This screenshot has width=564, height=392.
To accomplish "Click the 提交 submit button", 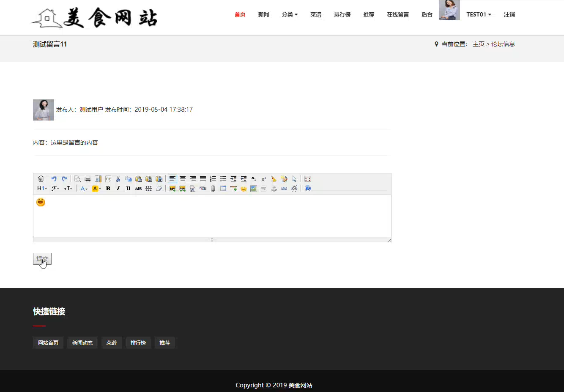I will [42, 258].
